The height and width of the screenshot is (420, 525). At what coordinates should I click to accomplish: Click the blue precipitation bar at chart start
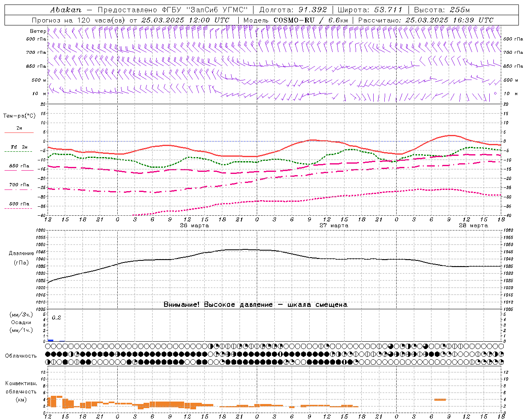point(51,340)
